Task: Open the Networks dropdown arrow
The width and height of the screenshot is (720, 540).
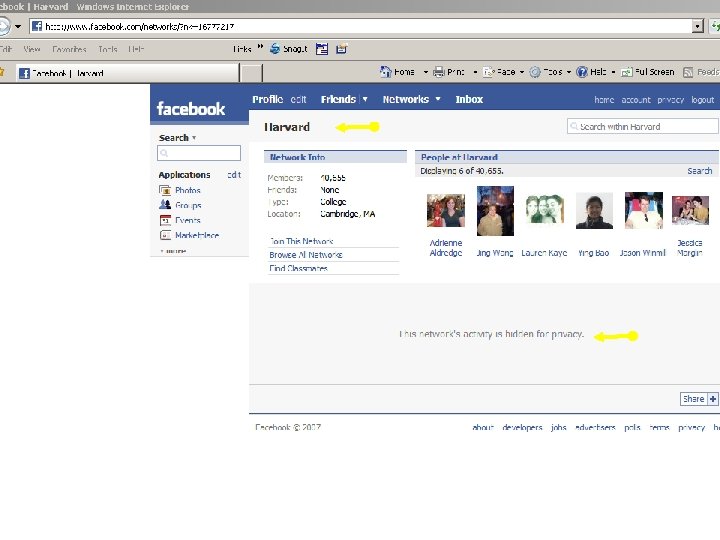Action: pos(438,99)
